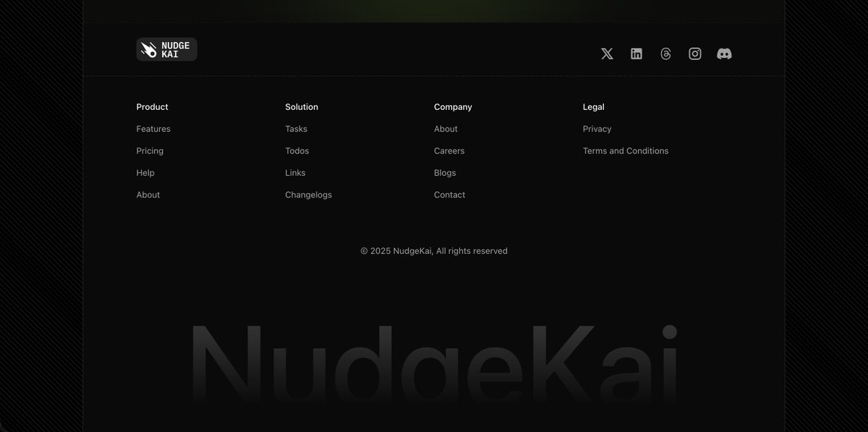Open Terms and Conditions

tap(625, 151)
